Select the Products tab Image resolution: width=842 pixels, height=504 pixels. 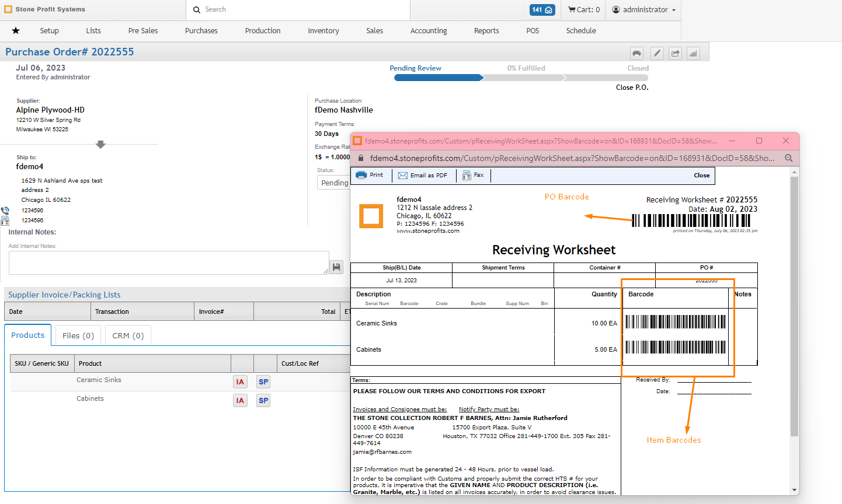coord(28,335)
